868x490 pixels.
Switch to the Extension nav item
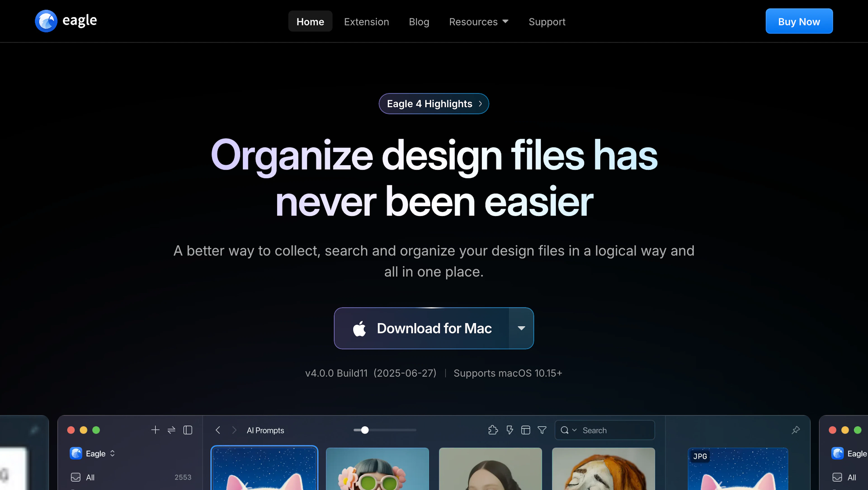367,21
